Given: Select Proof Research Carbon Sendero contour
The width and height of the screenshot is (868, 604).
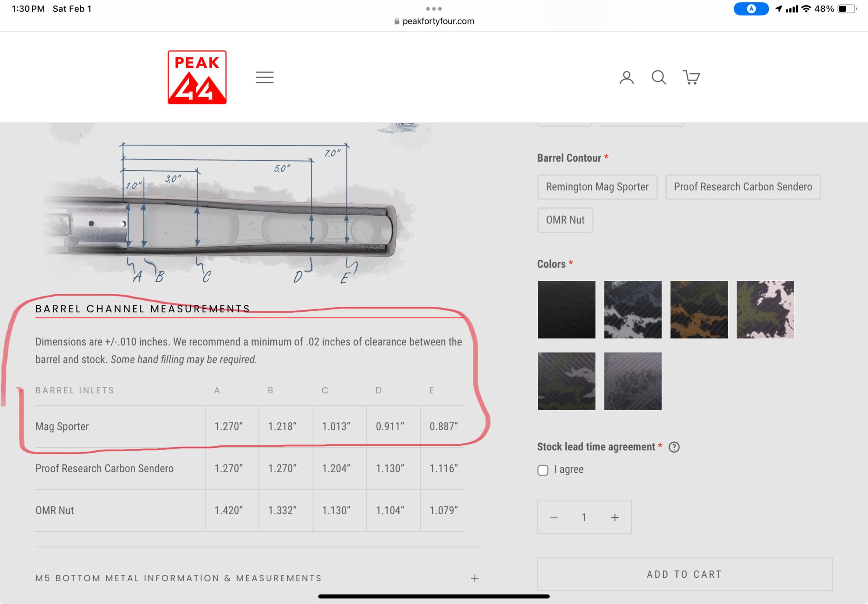Looking at the screenshot, I should 743,187.
